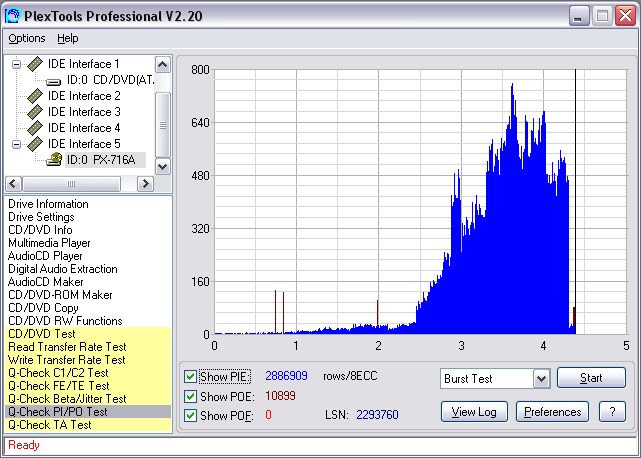Image resolution: width=641 pixels, height=458 pixels.
Task: Open CD/DVD Test
Action: [88, 334]
